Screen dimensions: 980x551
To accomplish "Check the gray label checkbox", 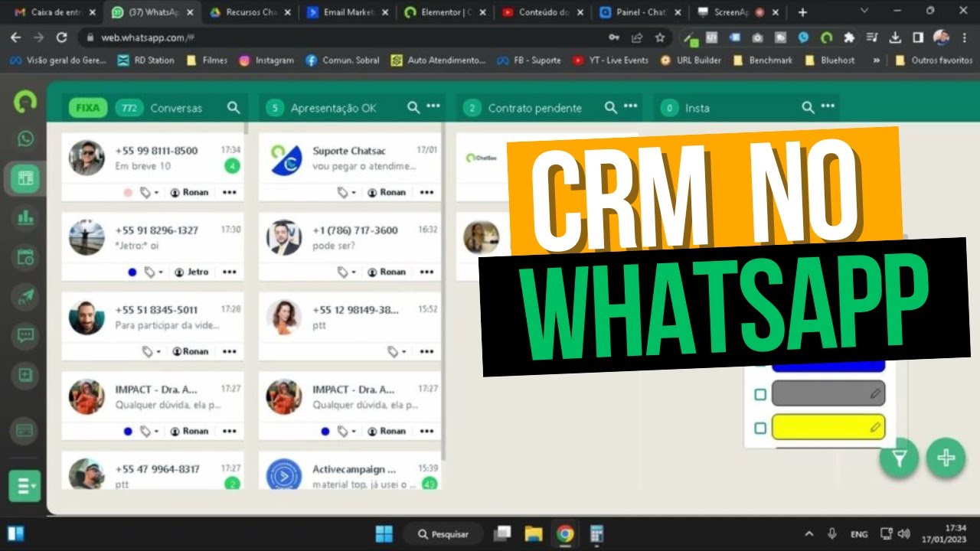I will pos(760,394).
